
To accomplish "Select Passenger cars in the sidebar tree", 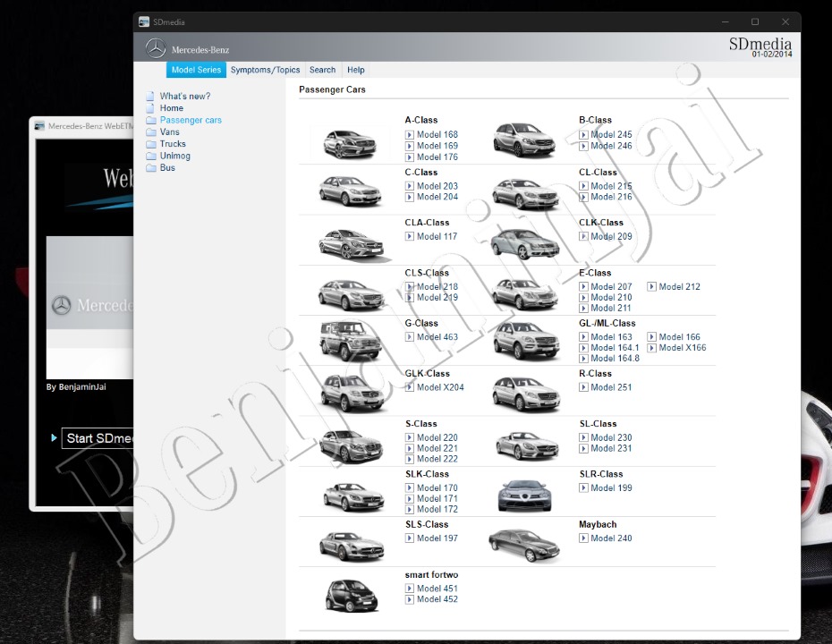I will click(191, 120).
